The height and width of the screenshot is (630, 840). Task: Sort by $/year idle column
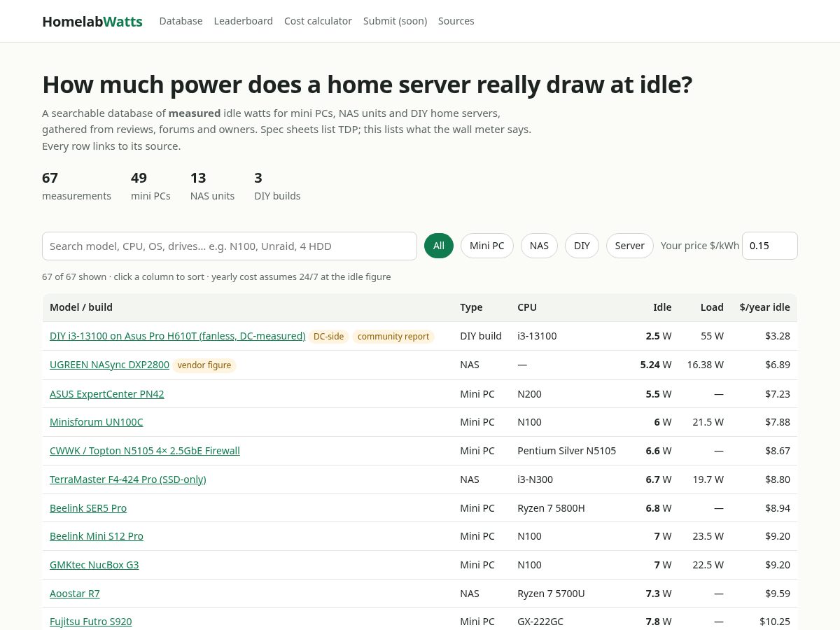pos(764,307)
